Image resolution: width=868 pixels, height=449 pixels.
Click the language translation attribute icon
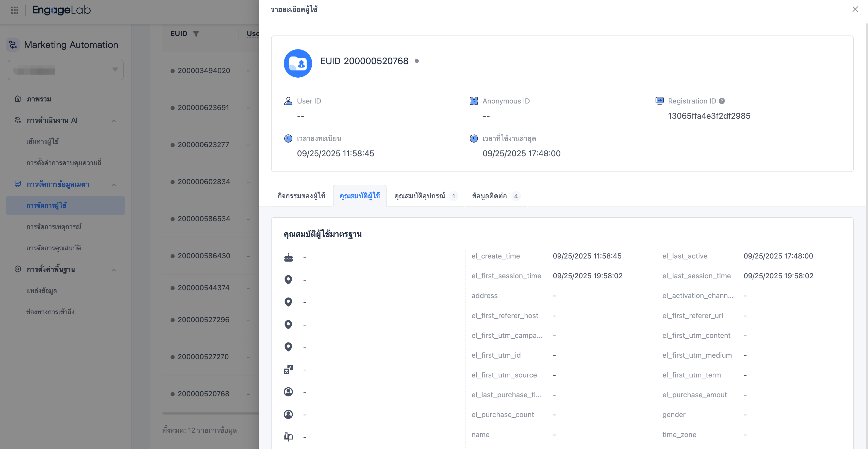pos(288,370)
